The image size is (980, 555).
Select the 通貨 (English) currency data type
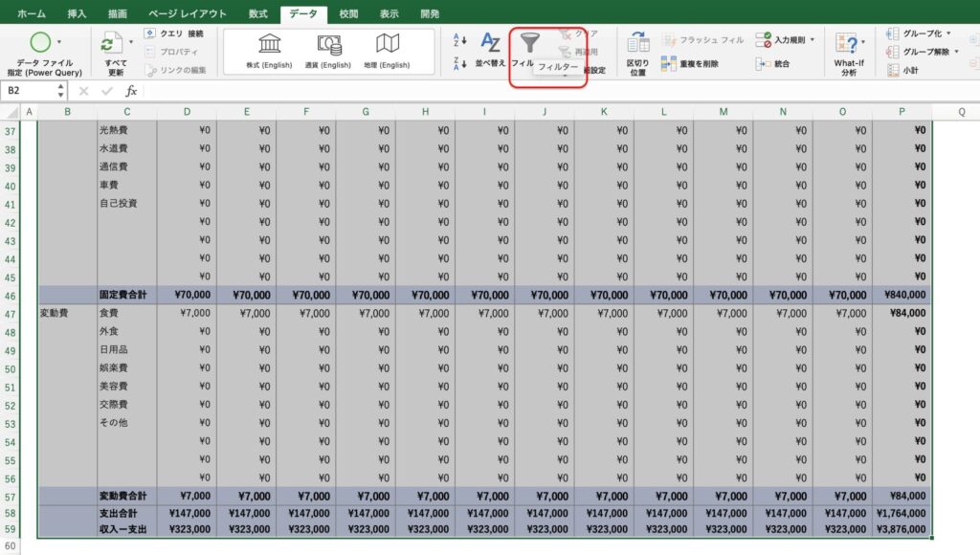(x=328, y=51)
